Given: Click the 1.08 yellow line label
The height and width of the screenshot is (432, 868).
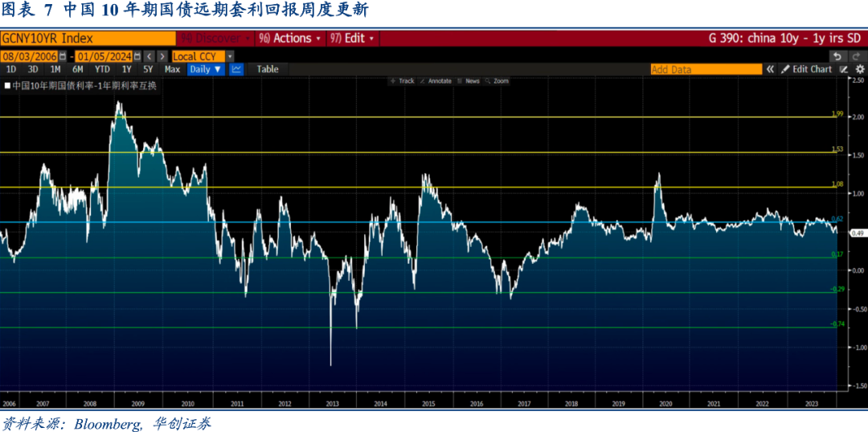Looking at the screenshot, I should pyautogui.click(x=837, y=184).
